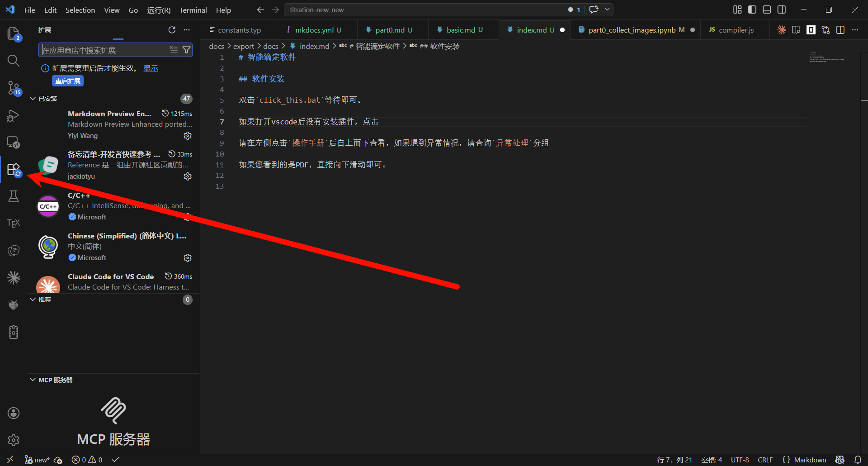
Task: Open the File menu
Action: 30,10
